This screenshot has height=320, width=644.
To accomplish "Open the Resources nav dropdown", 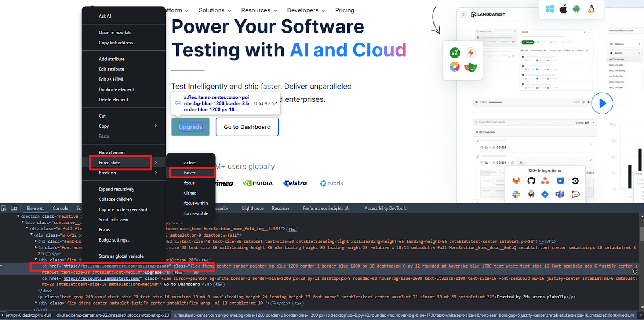I will [259, 10].
